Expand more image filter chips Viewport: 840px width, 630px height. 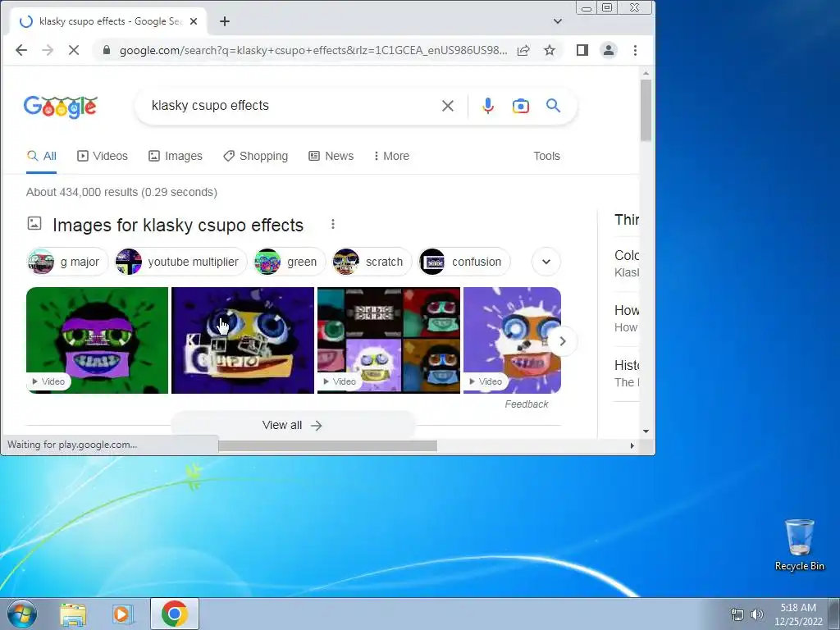point(546,262)
